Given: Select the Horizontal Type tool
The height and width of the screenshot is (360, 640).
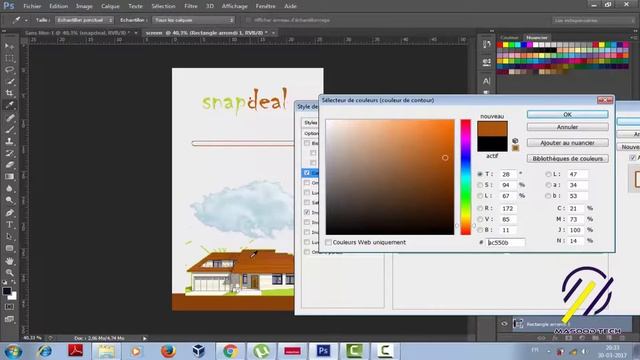Looking at the screenshot, I should coord(9,225).
